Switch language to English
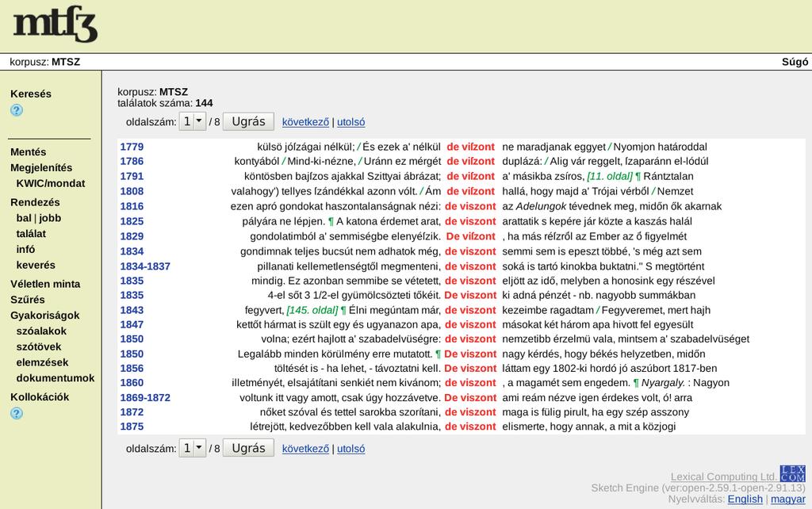The image size is (812, 509). (745, 499)
